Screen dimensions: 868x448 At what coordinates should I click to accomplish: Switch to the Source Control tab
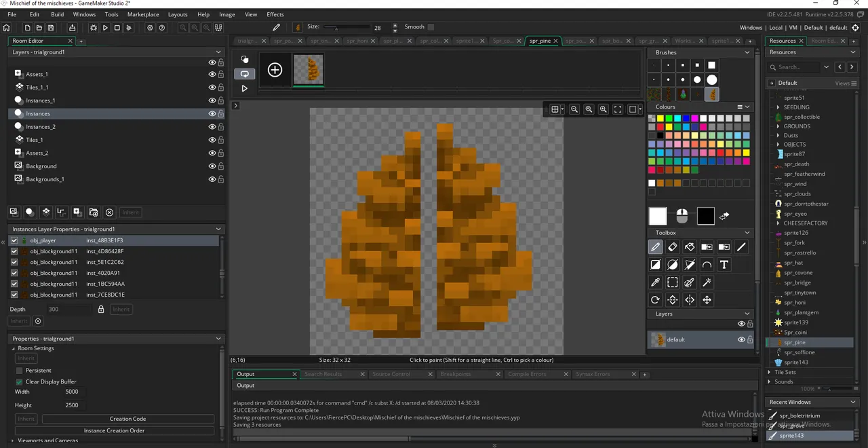coord(391,374)
